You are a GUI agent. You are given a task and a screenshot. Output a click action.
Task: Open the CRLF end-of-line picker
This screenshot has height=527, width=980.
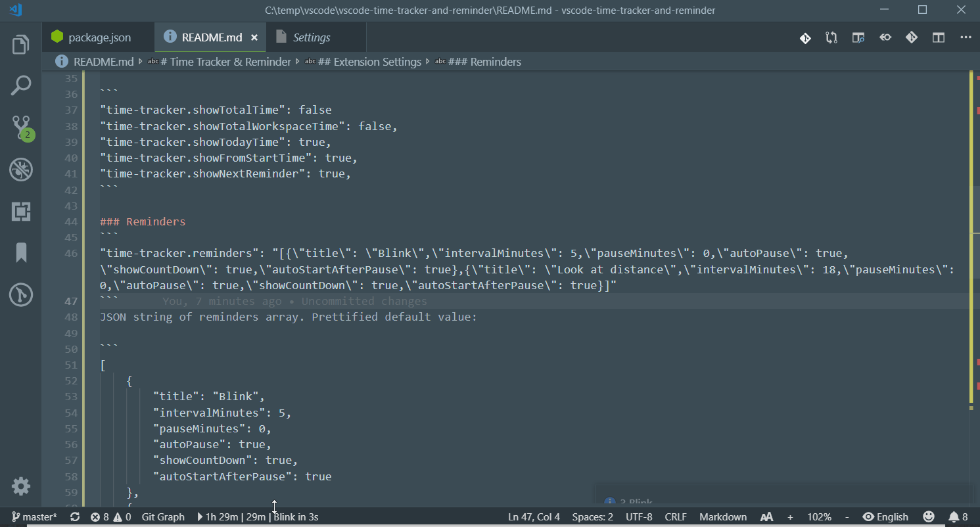click(676, 516)
